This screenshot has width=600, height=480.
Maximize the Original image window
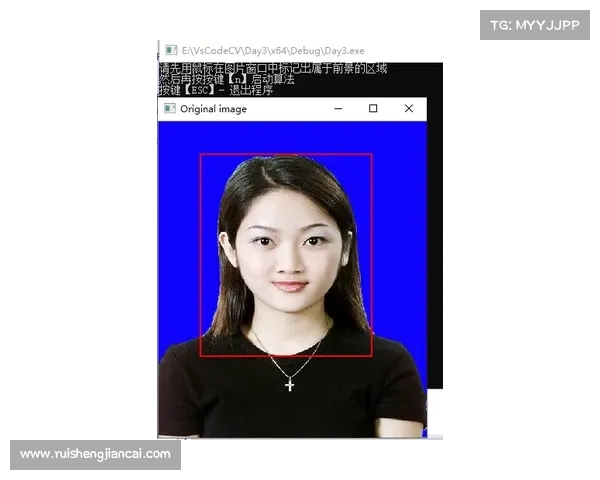coord(373,108)
